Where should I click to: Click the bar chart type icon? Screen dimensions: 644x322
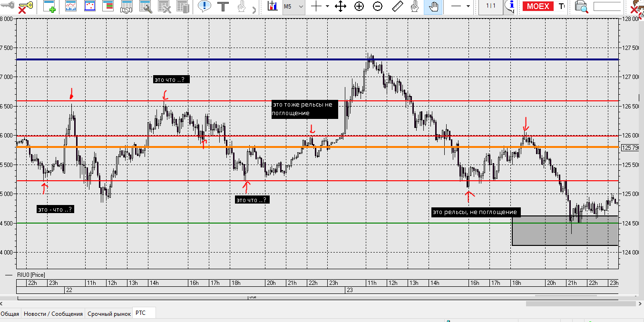click(273, 6)
